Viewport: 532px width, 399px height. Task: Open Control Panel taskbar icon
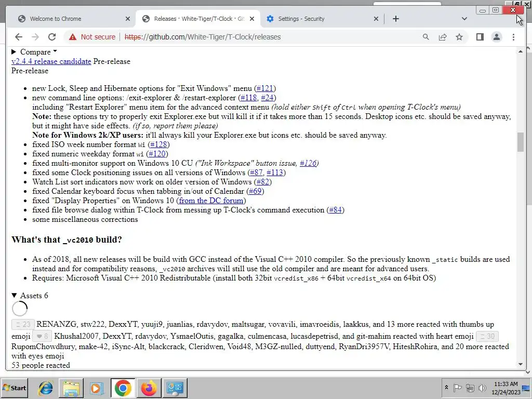click(175, 388)
